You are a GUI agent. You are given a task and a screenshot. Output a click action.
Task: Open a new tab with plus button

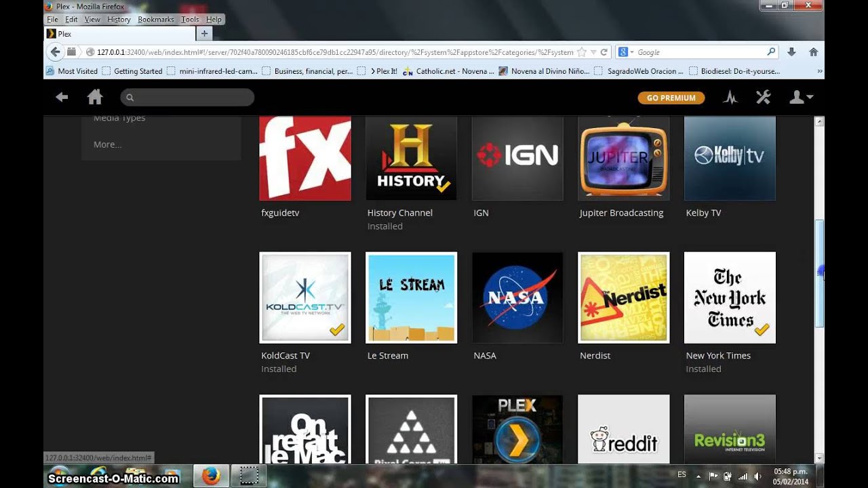pyautogui.click(x=204, y=33)
